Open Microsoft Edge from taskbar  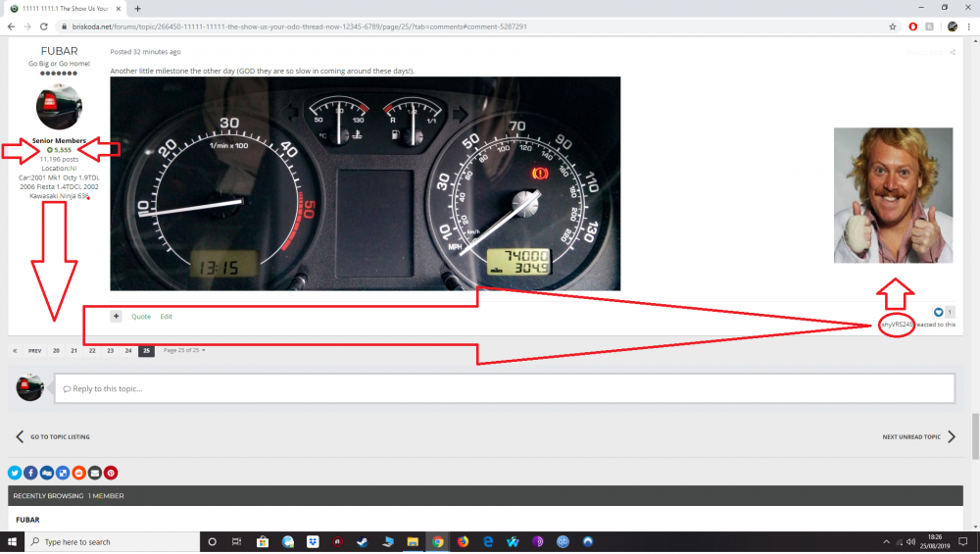click(x=487, y=542)
